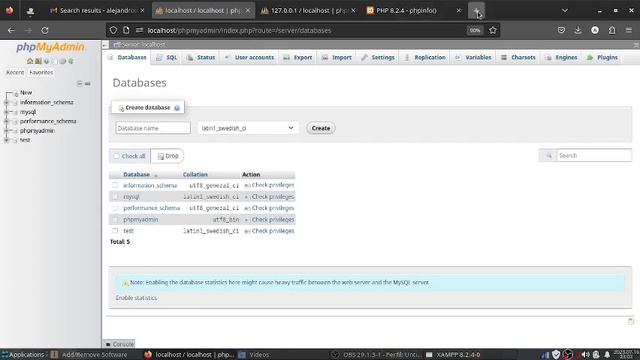Open Firefox extensions icon
Screen dimensions: 640x360
(612, 30)
